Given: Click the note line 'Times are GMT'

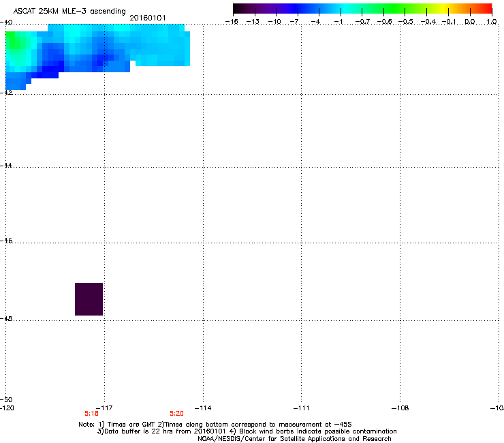Looking at the screenshot, I should click(131, 425).
